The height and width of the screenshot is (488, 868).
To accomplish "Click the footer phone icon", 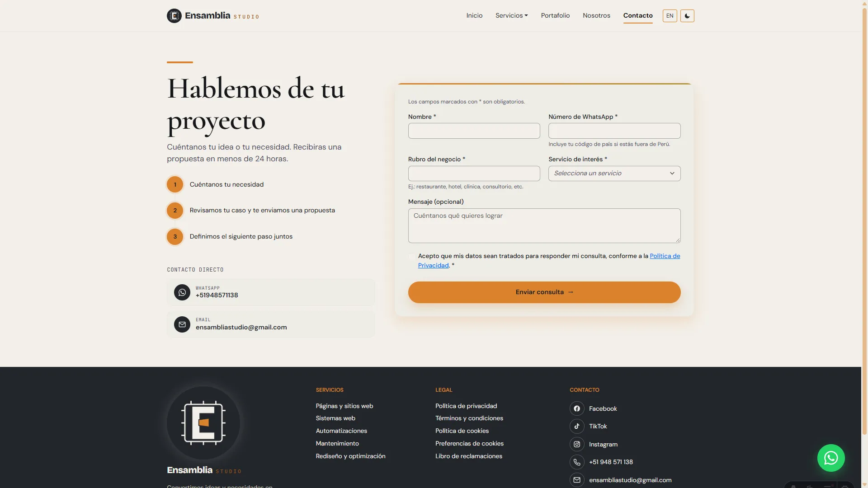I will coord(577,462).
